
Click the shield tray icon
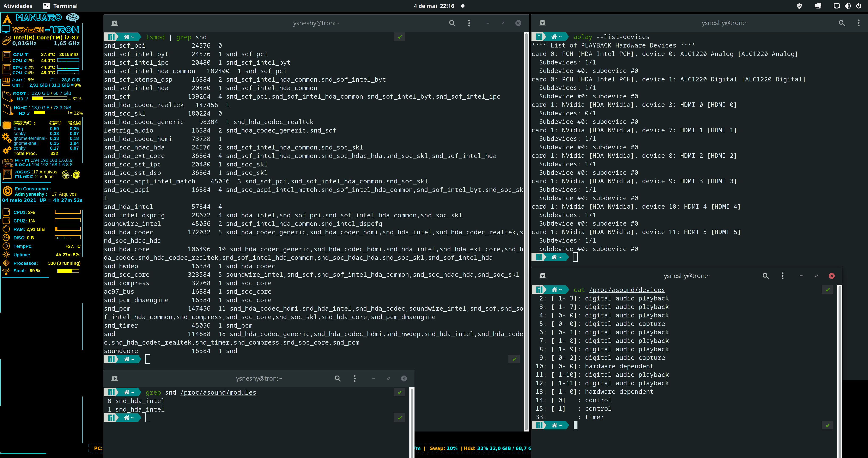tap(799, 6)
